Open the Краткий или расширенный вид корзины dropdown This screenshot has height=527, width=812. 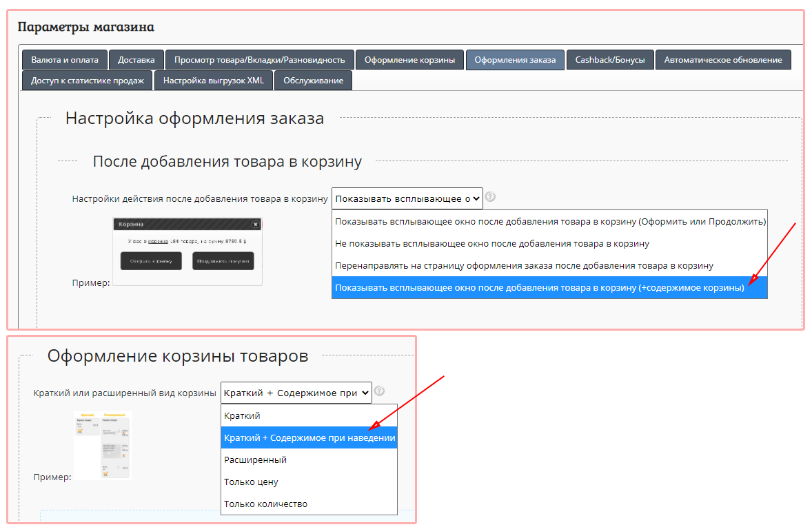(296, 393)
